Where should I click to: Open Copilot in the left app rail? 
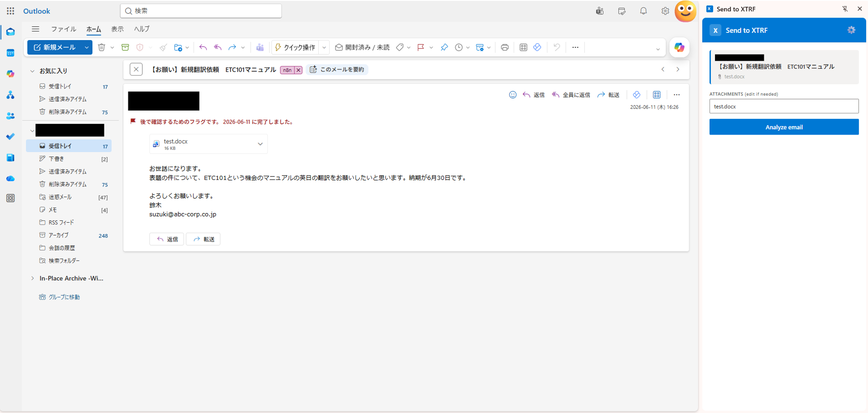point(10,74)
